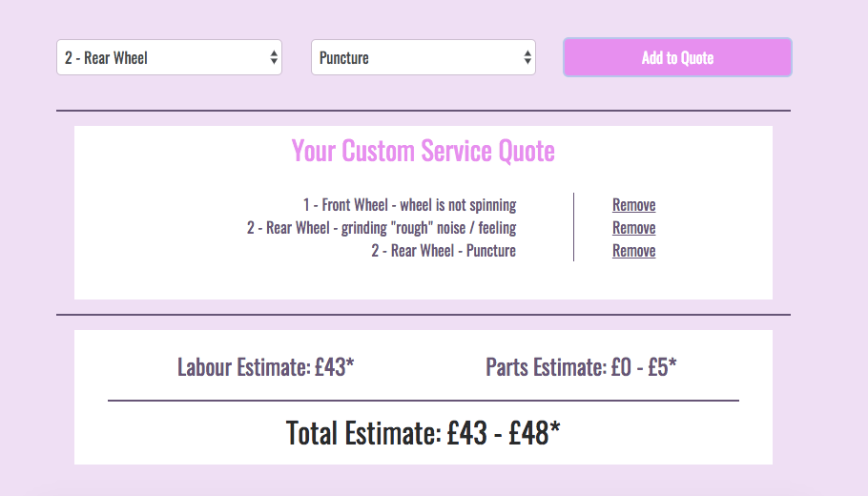Open the "Puncture" problem dropdown

(x=423, y=57)
